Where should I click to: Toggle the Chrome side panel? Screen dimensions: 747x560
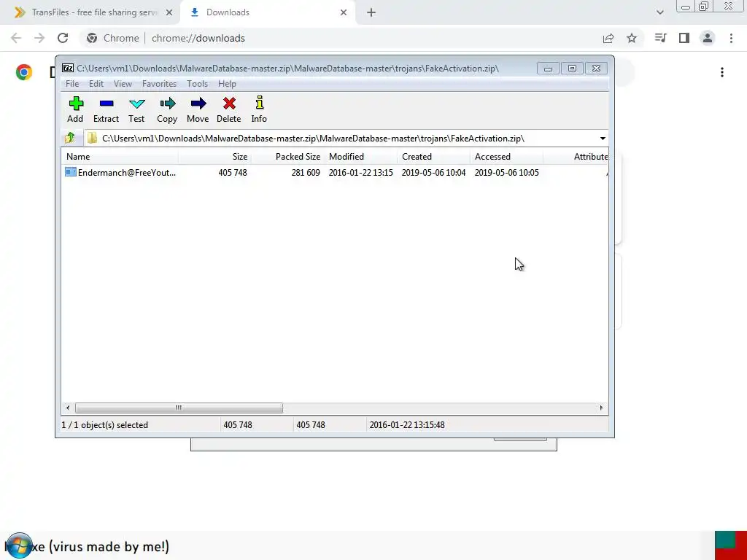[x=684, y=38]
